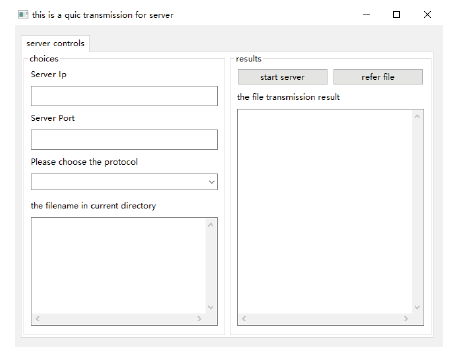Select the server controls tab
456x360 pixels.
[55, 43]
